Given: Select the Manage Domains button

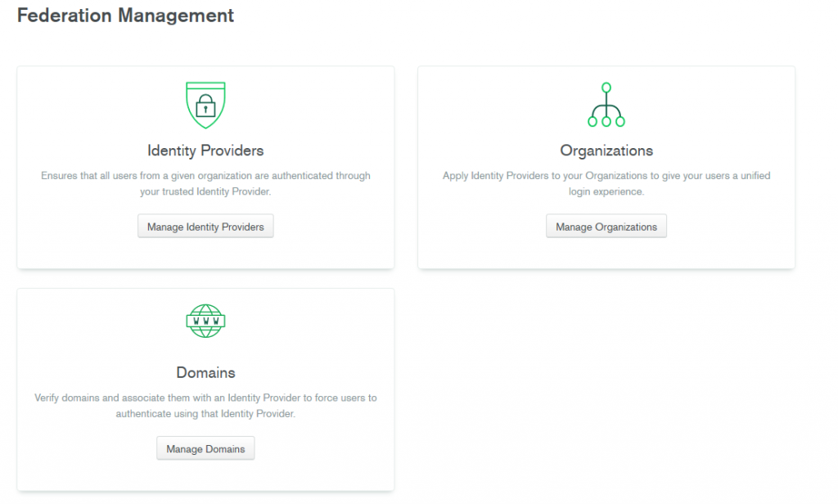Looking at the screenshot, I should 205,449.
